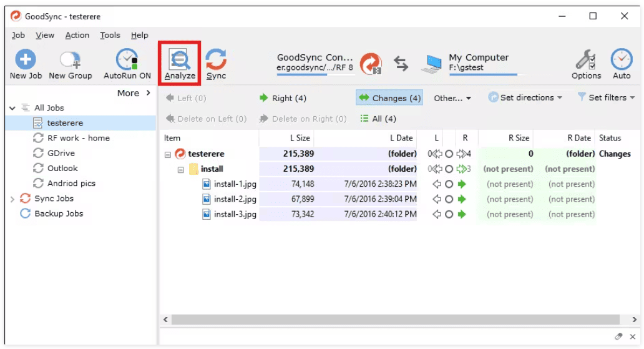Sort by the L Date column header
The image size is (644, 349).
(365, 138)
